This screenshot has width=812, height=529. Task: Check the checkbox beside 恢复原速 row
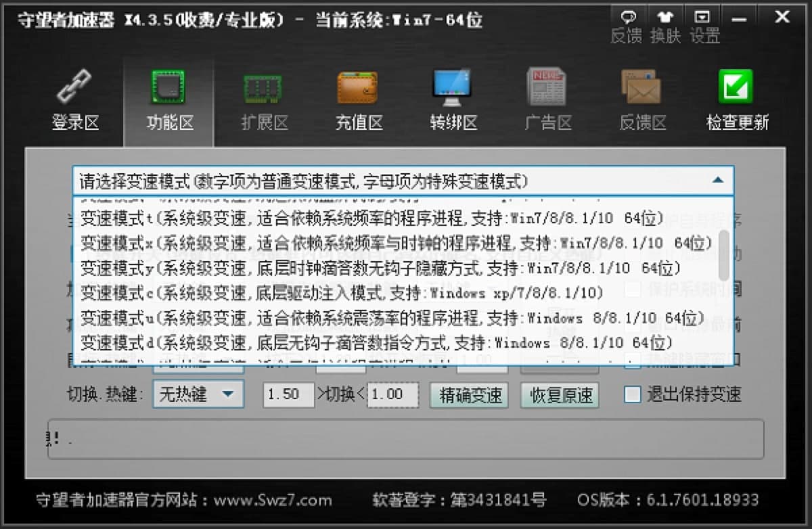(633, 360)
